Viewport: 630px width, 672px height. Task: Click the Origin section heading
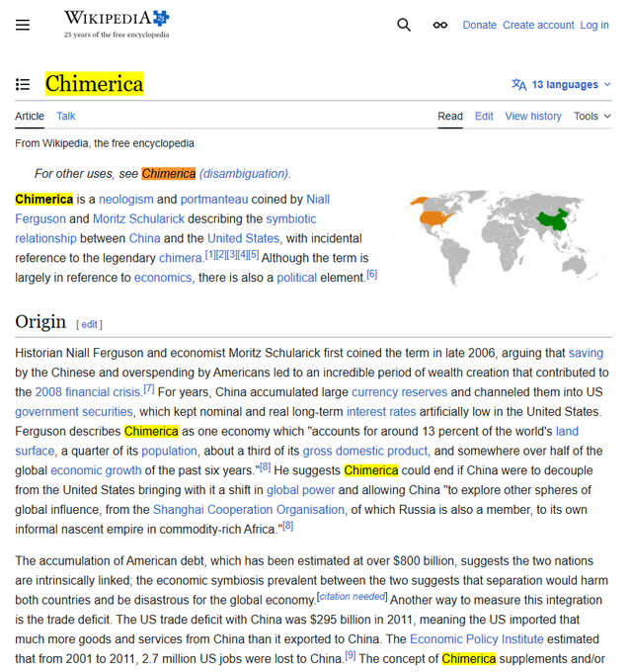click(40, 322)
